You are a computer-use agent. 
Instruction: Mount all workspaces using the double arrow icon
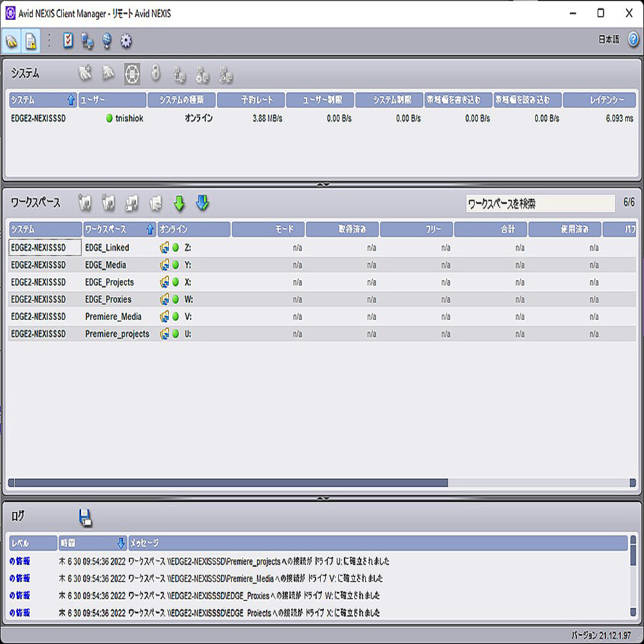[x=202, y=202]
